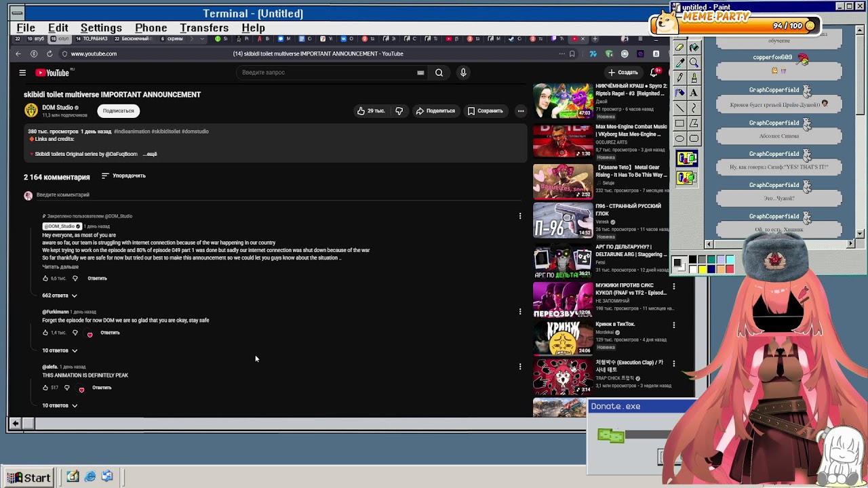Image resolution: width=868 pixels, height=488 pixels.
Task: Dislike the video with thumbs-down
Action: coord(399,110)
